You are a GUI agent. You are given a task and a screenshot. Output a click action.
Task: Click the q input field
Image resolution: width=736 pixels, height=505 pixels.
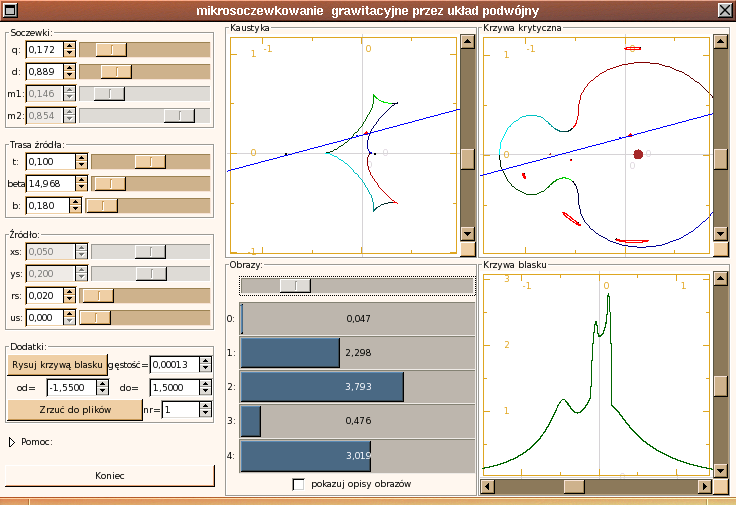tap(45, 49)
